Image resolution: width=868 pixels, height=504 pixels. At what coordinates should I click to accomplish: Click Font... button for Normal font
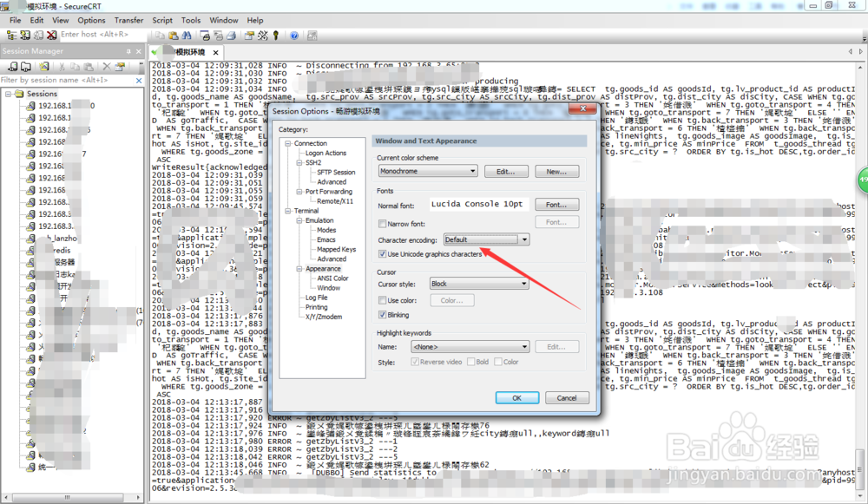pos(557,205)
